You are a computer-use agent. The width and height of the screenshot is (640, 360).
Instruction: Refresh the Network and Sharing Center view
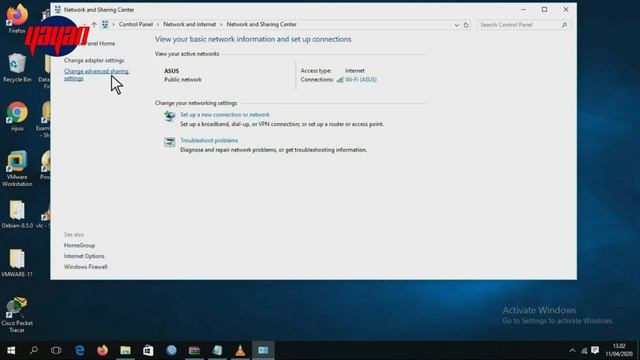pyautogui.click(x=466, y=25)
